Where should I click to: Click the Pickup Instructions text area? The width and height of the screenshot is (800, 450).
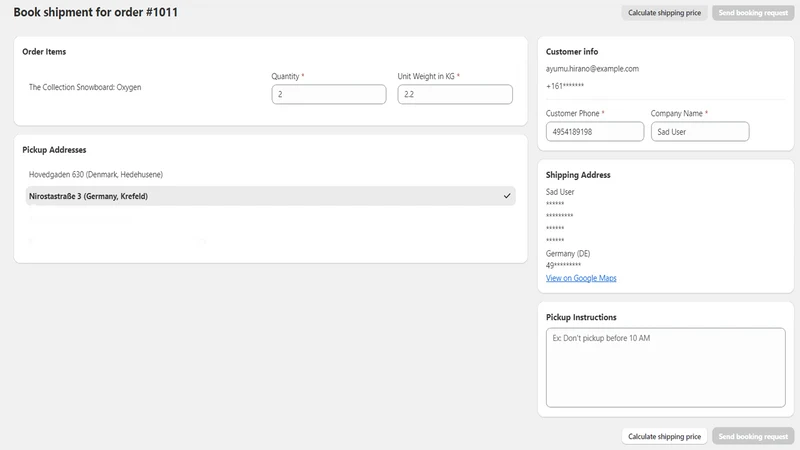tap(665, 367)
